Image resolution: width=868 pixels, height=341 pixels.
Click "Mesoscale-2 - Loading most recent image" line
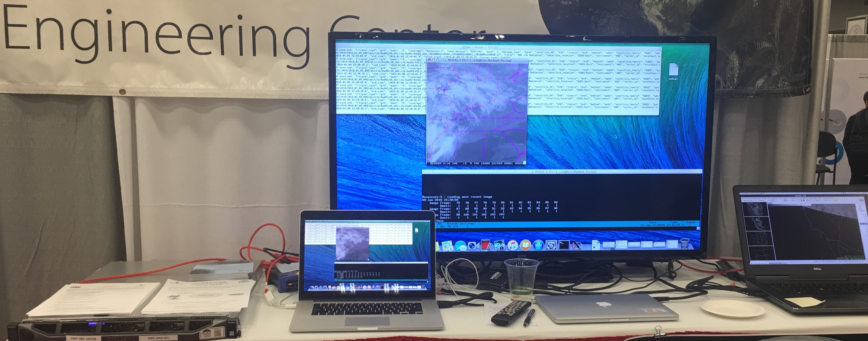[x=457, y=197]
